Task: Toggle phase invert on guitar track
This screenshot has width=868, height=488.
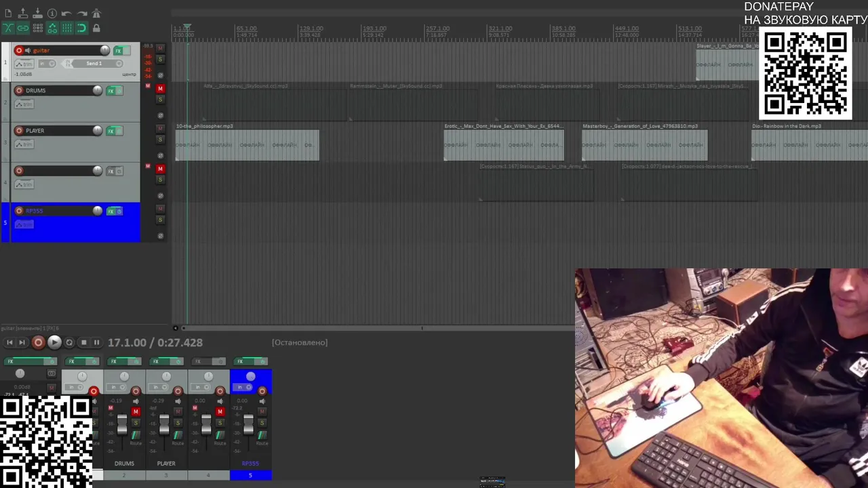Action: click(160, 75)
